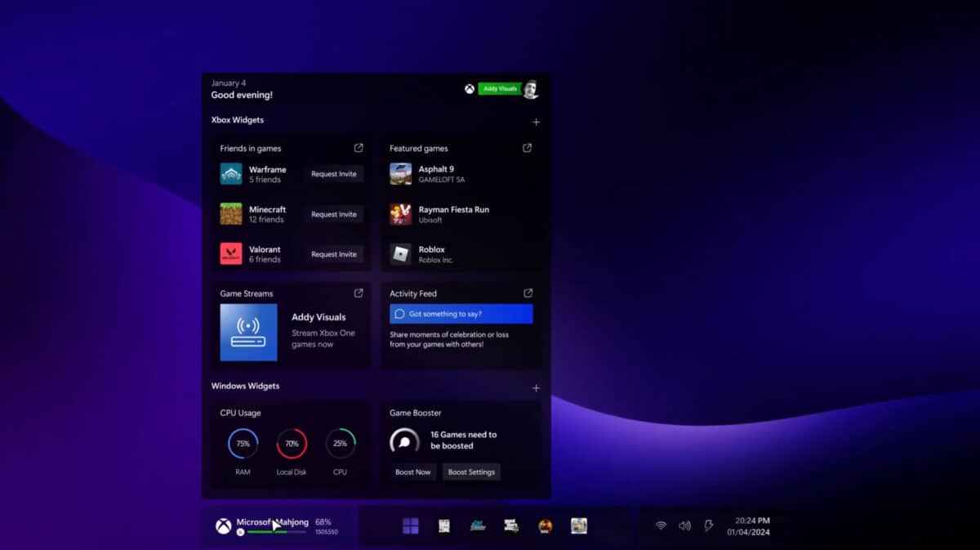Add a widget with Xbox Widgets plus button
Image resolution: width=980 pixels, height=550 pixels.
537,121
